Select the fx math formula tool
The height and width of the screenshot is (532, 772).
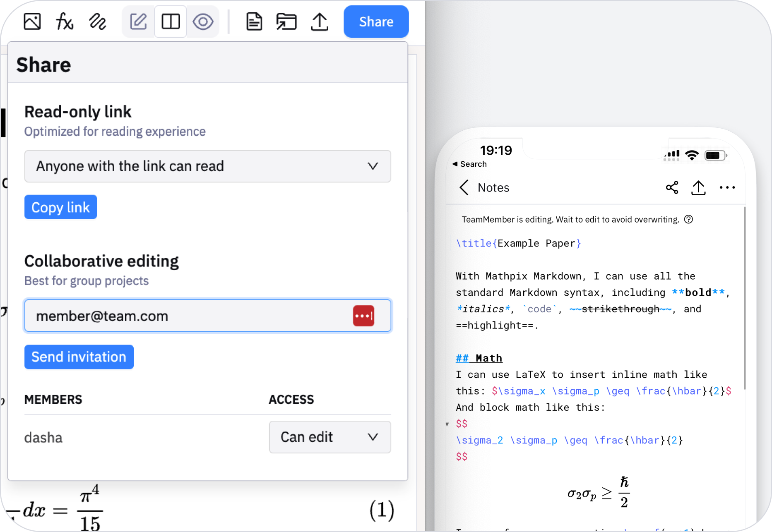click(x=64, y=22)
